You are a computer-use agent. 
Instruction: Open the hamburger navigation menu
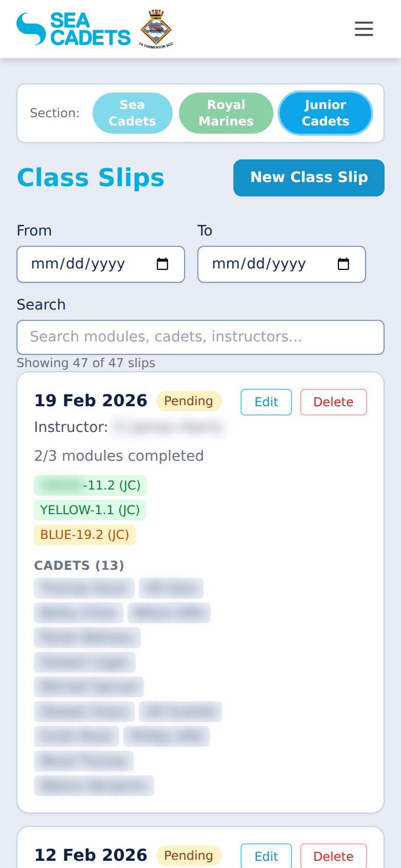[x=363, y=29]
